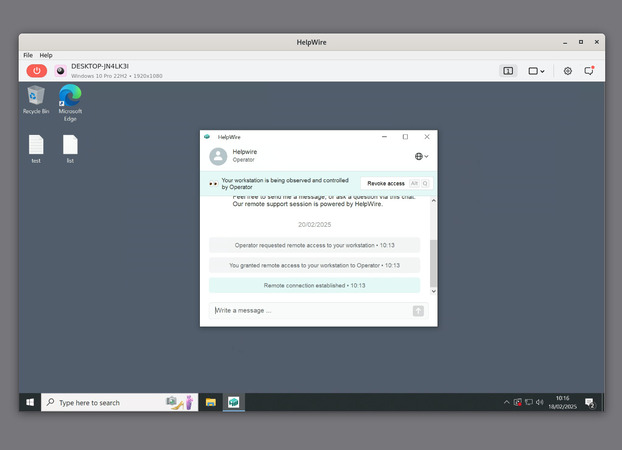Open the File menu

28,55
